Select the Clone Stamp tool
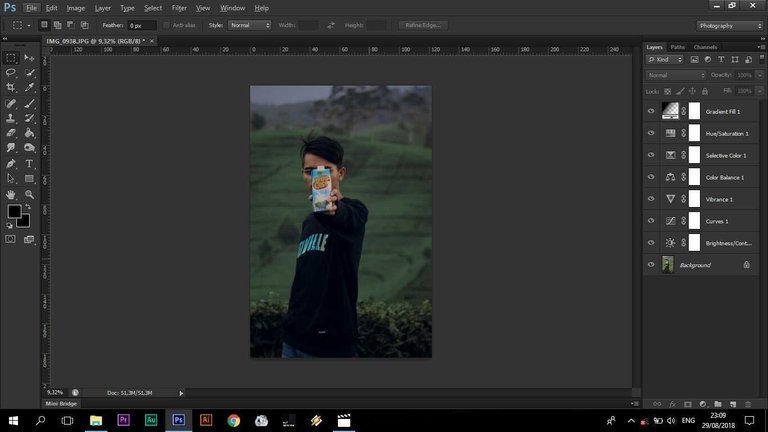The image size is (768, 432). tap(10, 118)
